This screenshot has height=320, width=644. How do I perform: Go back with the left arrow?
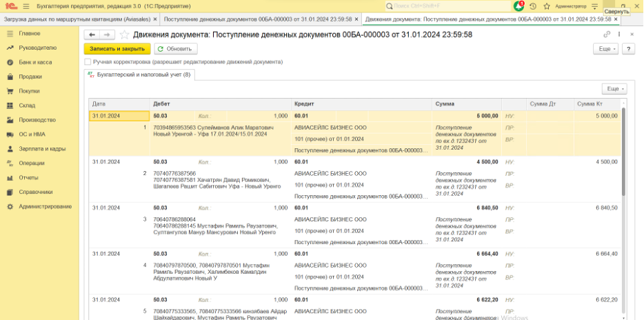[x=92, y=35]
